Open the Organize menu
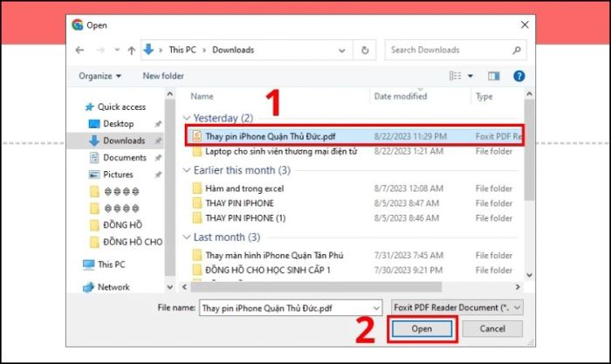 pyautogui.click(x=100, y=76)
